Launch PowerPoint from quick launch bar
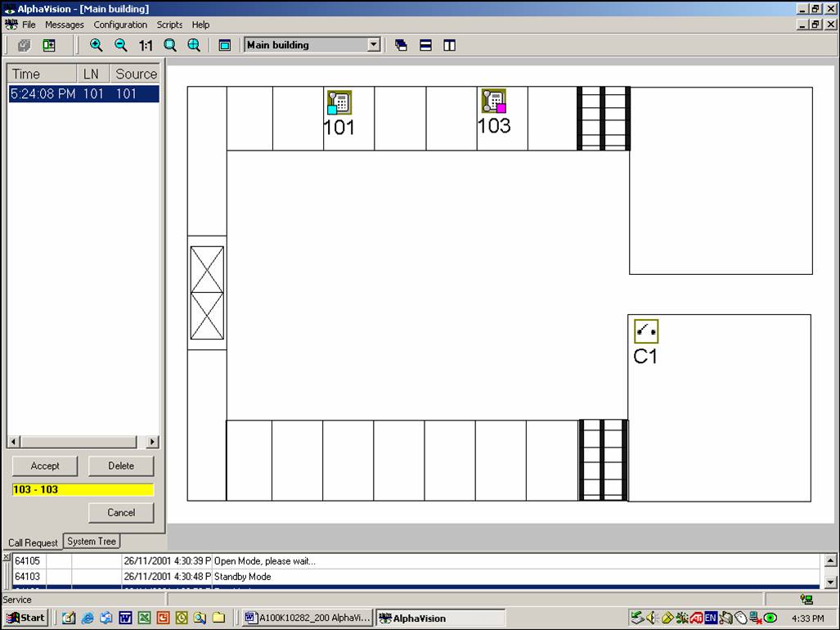This screenshot has height=630, width=840. click(163, 618)
